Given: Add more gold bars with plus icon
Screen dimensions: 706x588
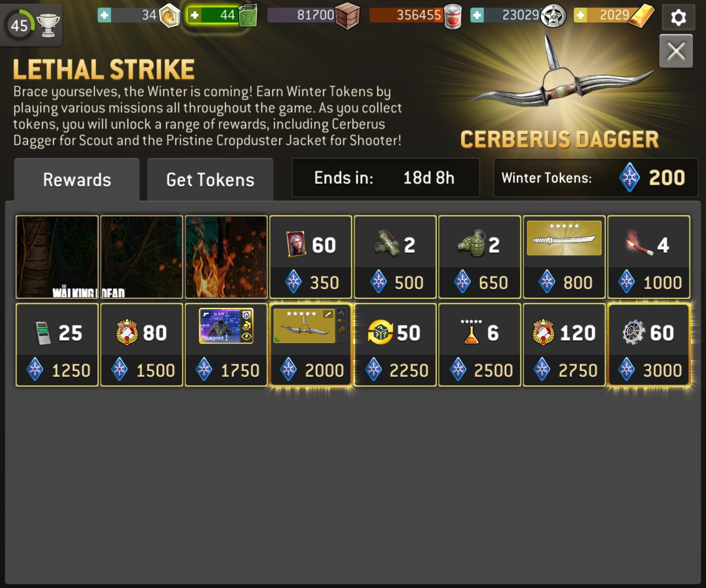Looking at the screenshot, I should [580, 15].
